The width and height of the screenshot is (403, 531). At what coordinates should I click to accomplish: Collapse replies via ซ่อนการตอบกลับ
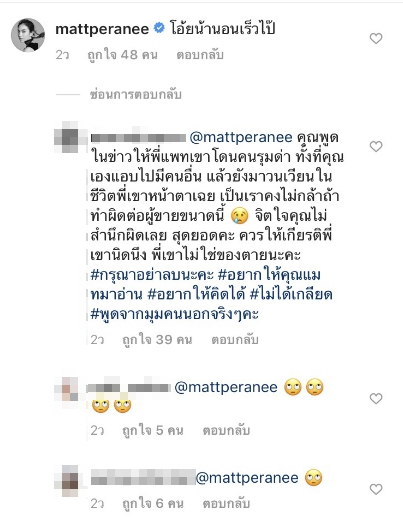[x=135, y=94]
